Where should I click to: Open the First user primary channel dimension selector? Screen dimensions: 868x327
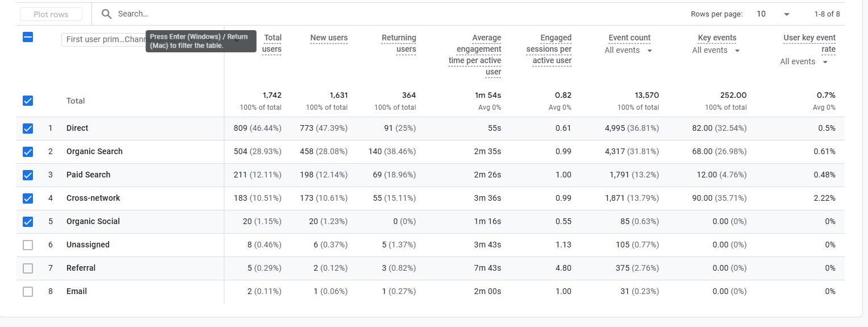click(x=104, y=39)
